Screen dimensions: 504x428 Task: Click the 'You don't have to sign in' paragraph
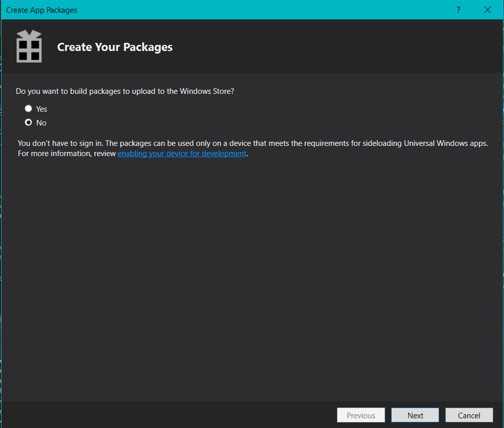pyautogui.click(x=253, y=148)
